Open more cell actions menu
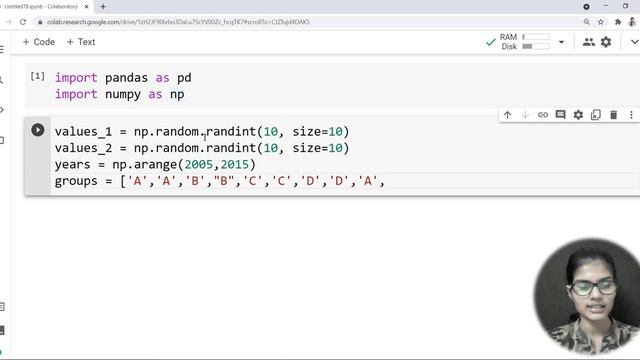Image resolution: width=640 pixels, height=360 pixels. point(631,115)
